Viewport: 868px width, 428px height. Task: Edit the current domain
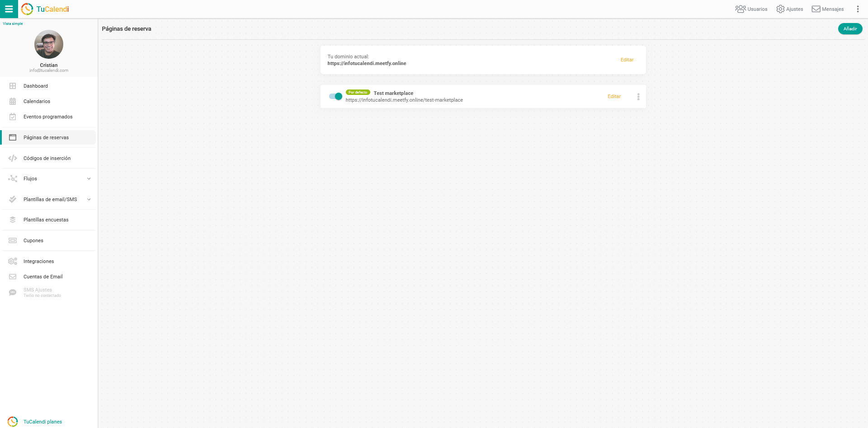pyautogui.click(x=627, y=60)
